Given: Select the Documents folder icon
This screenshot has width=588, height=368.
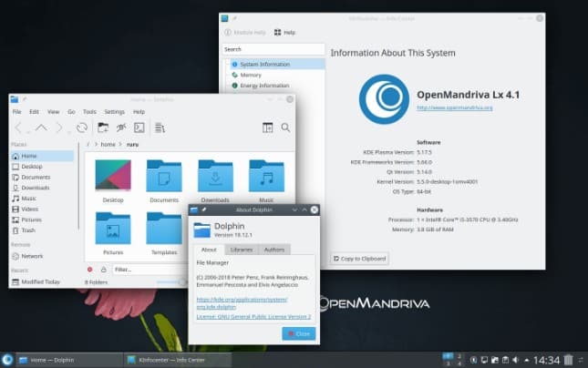Looking at the screenshot, I should point(164,176).
